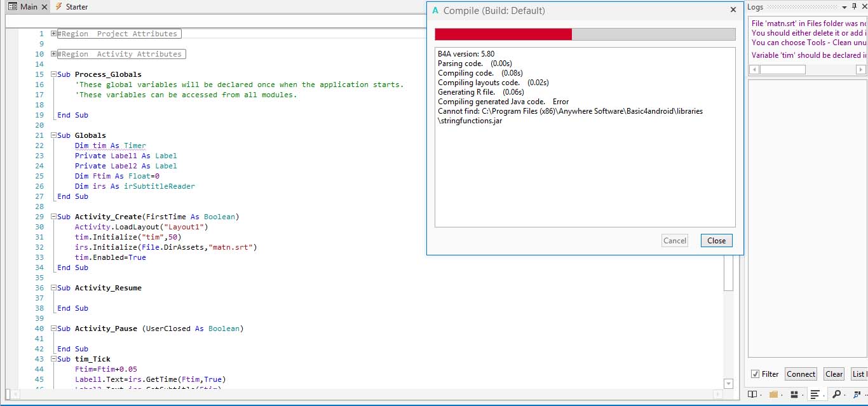868x406 pixels.
Task: Close the Main tab with its X
Action: coord(44,7)
